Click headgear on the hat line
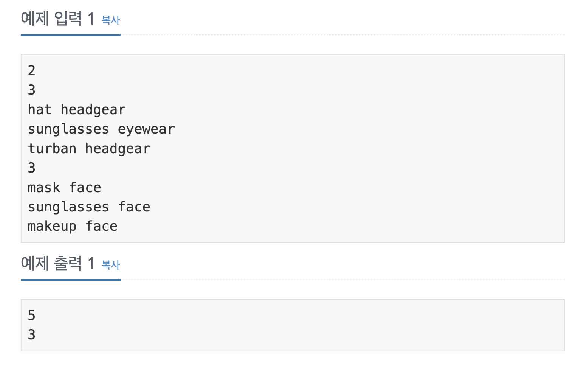This screenshot has height=367, width=588. (x=93, y=110)
